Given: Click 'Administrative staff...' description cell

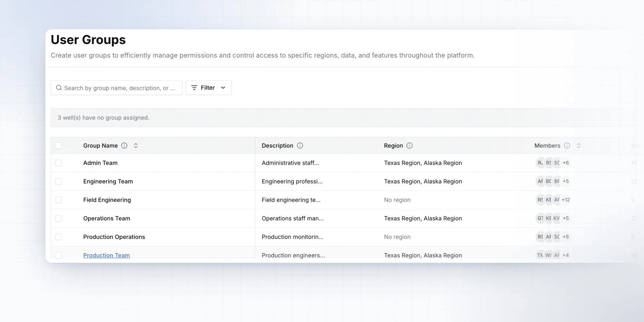Looking at the screenshot, I should tap(290, 163).
